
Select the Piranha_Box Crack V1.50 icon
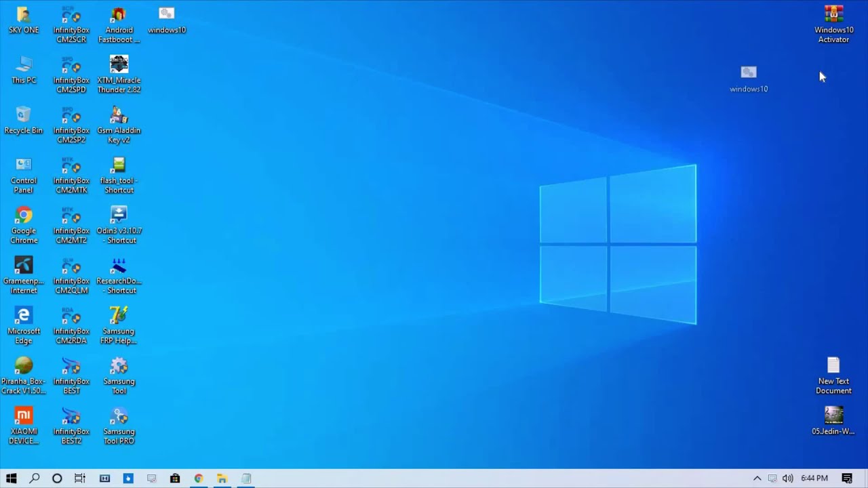[x=24, y=376]
